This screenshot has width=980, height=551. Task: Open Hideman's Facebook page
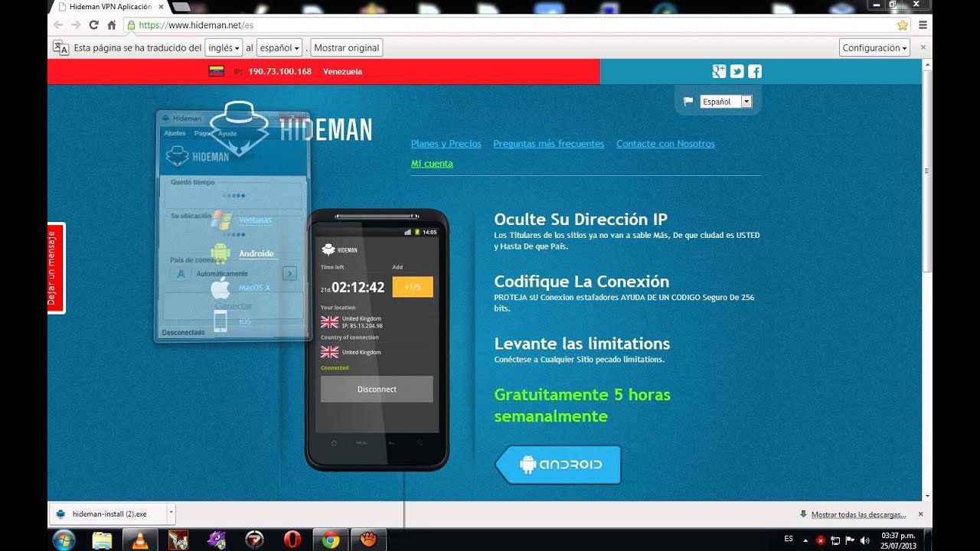[x=755, y=71]
